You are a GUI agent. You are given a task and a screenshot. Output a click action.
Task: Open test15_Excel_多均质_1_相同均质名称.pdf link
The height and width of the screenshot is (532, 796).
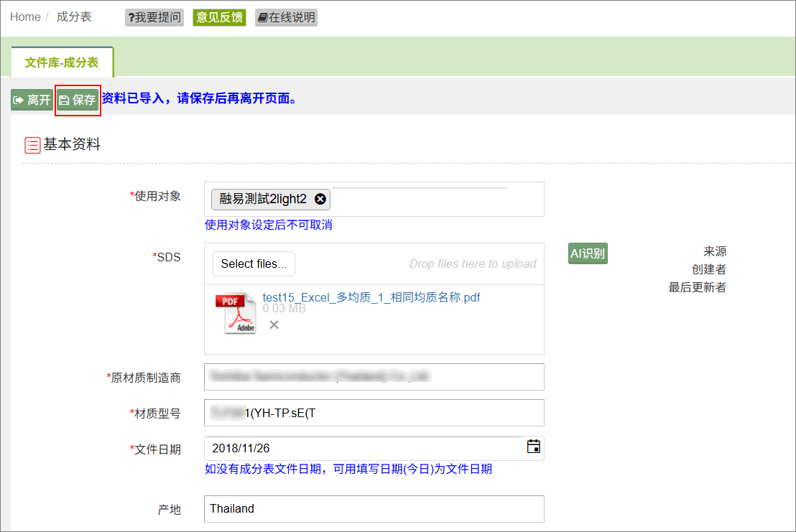coord(371,297)
